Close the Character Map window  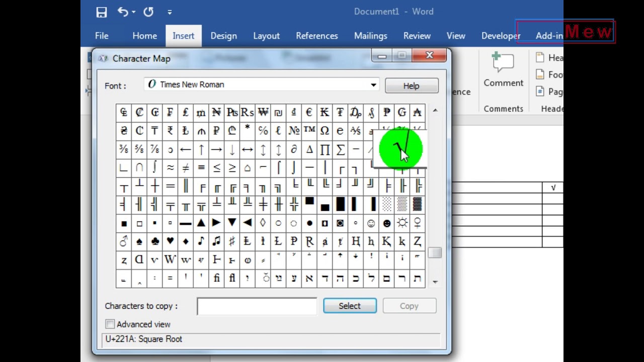pyautogui.click(x=429, y=55)
